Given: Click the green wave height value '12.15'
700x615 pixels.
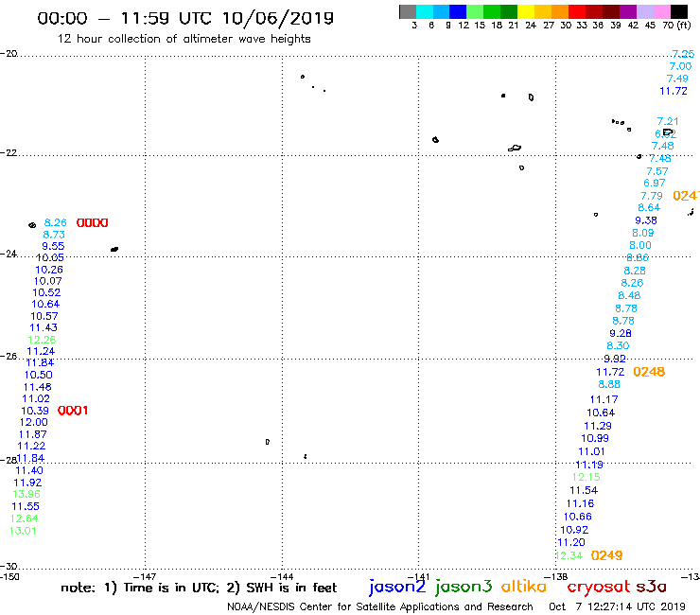Looking at the screenshot, I should [x=586, y=477].
